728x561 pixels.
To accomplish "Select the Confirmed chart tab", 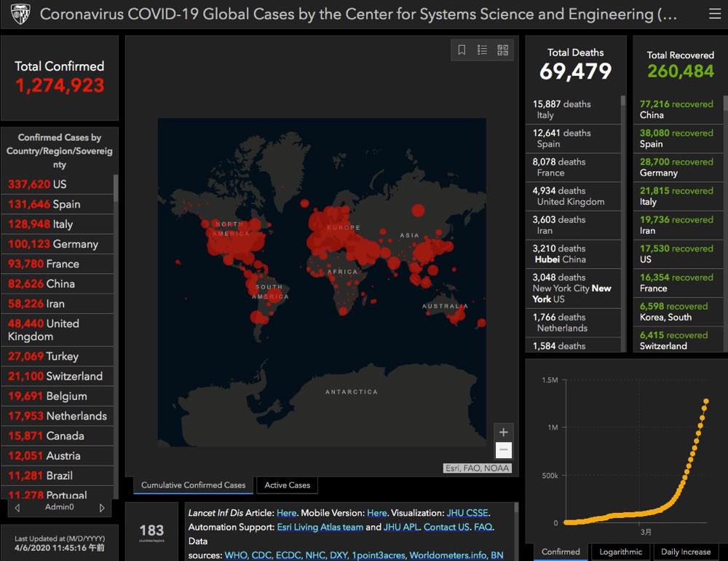I will pos(561,552).
